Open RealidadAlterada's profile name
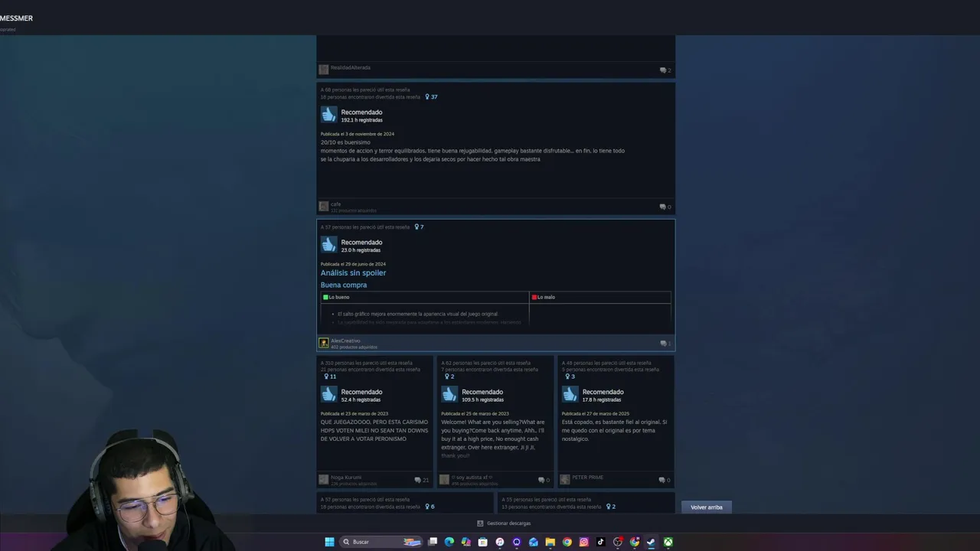The image size is (980, 551). [351, 67]
